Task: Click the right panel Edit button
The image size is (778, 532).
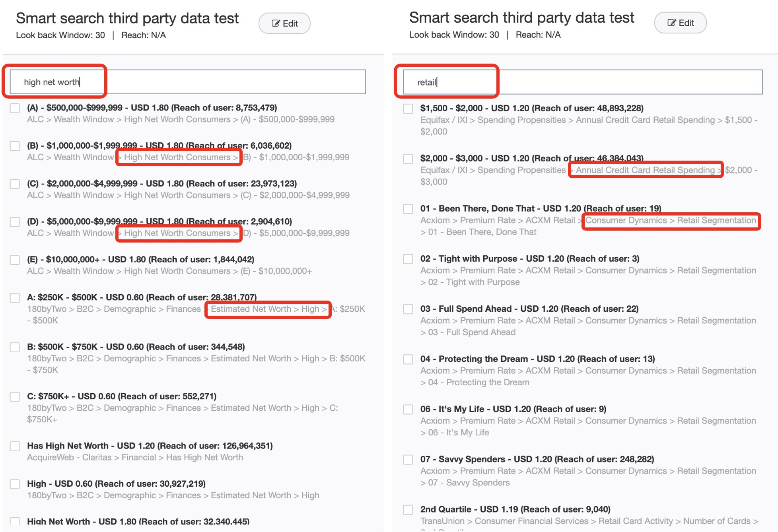Action: pos(680,23)
